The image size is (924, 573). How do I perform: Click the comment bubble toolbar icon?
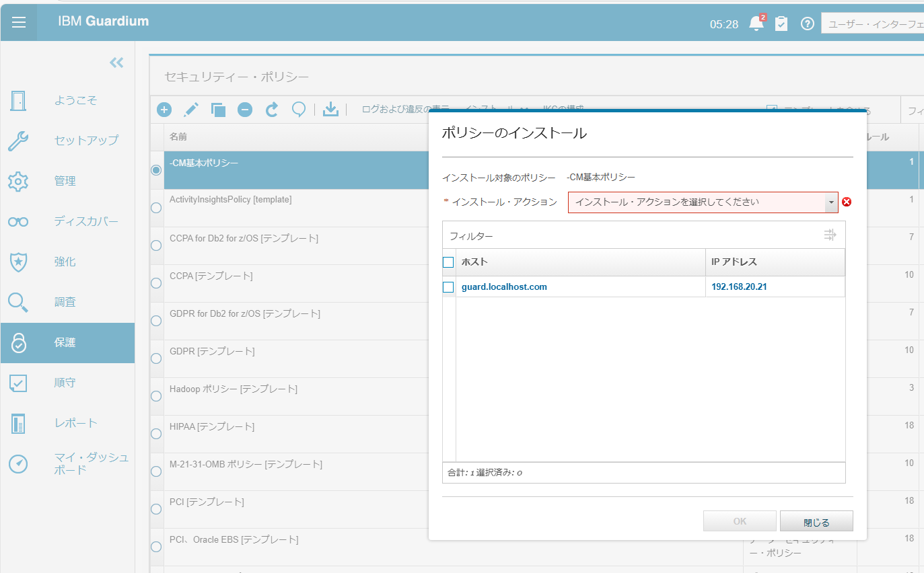coord(299,110)
